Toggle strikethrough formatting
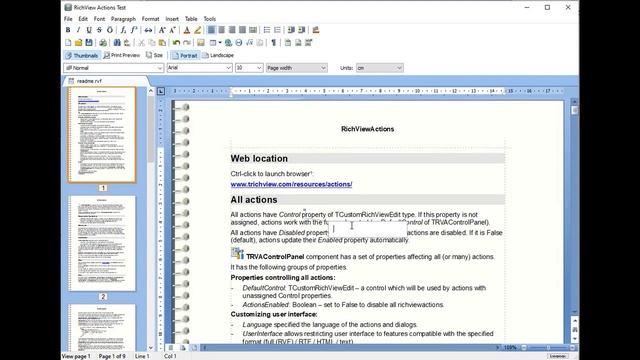640x360 pixels. point(99,30)
